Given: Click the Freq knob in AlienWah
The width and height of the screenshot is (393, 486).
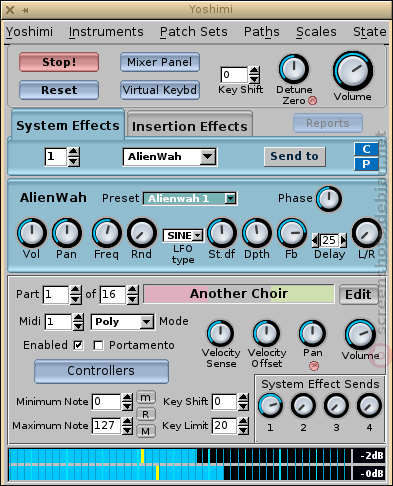Looking at the screenshot, I should (x=107, y=233).
